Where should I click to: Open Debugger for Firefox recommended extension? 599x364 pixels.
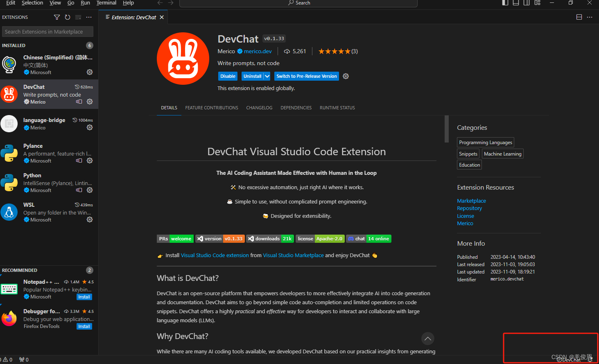point(49,319)
